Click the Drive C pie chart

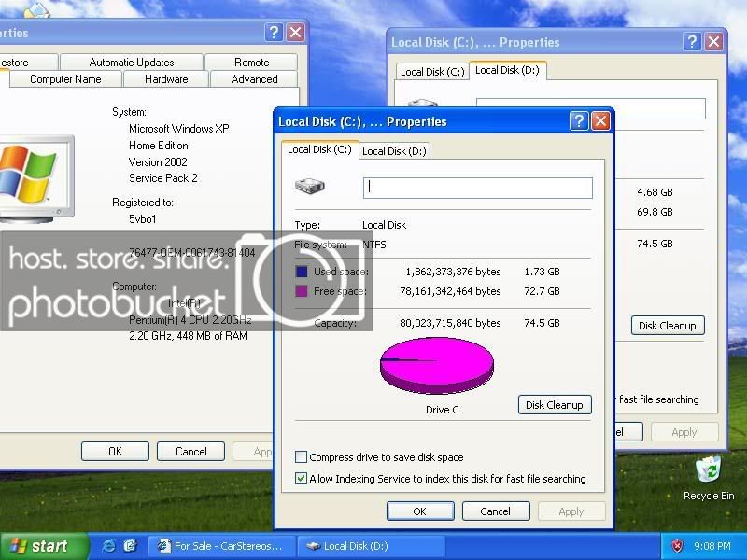[x=437, y=365]
